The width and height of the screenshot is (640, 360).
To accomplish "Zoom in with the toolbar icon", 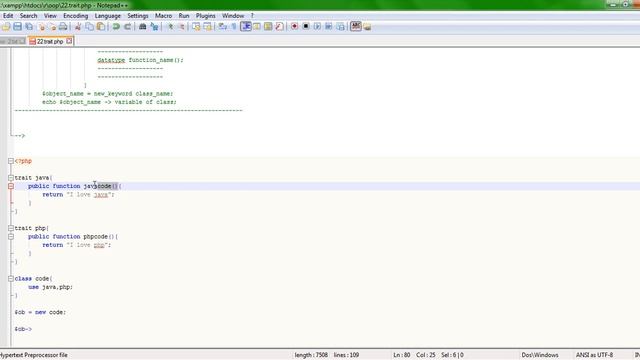I will (x=171, y=27).
